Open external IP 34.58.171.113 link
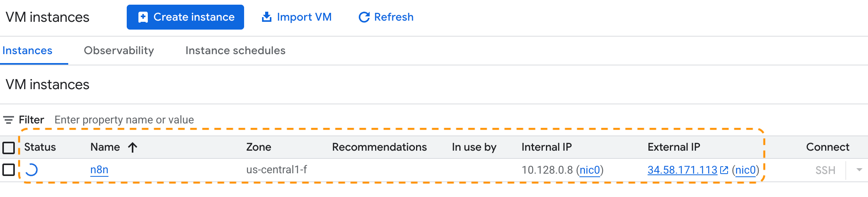The height and width of the screenshot is (197, 868). (682, 170)
